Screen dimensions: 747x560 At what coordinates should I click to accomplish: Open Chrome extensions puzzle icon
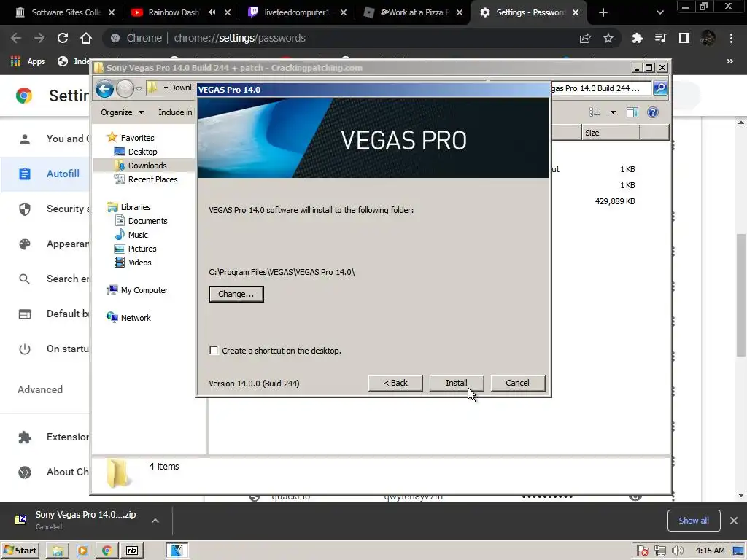[637, 38]
